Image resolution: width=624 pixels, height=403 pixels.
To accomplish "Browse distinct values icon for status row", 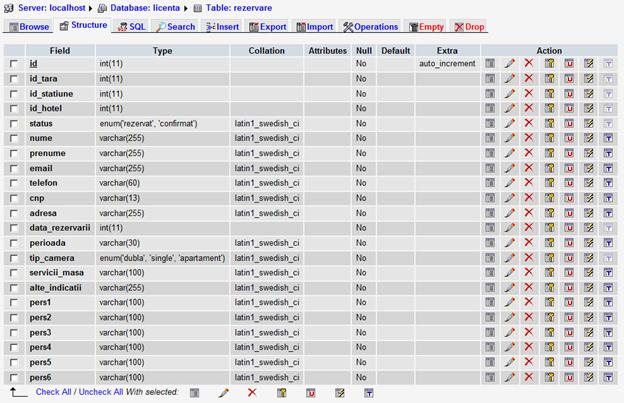I will [x=491, y=123].
